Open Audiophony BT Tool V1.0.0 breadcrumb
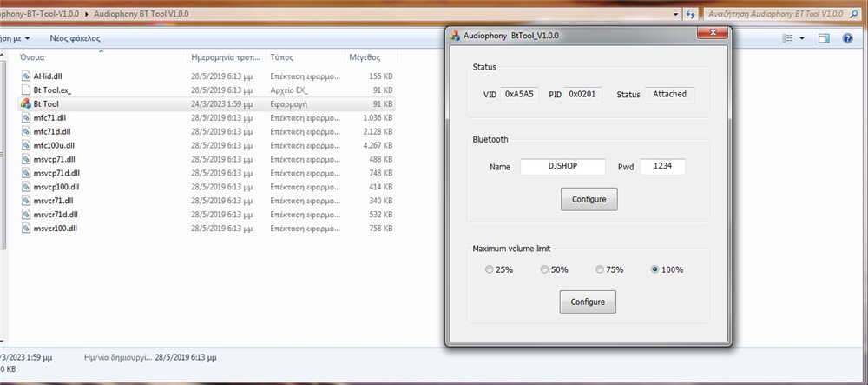 point(141,14)
